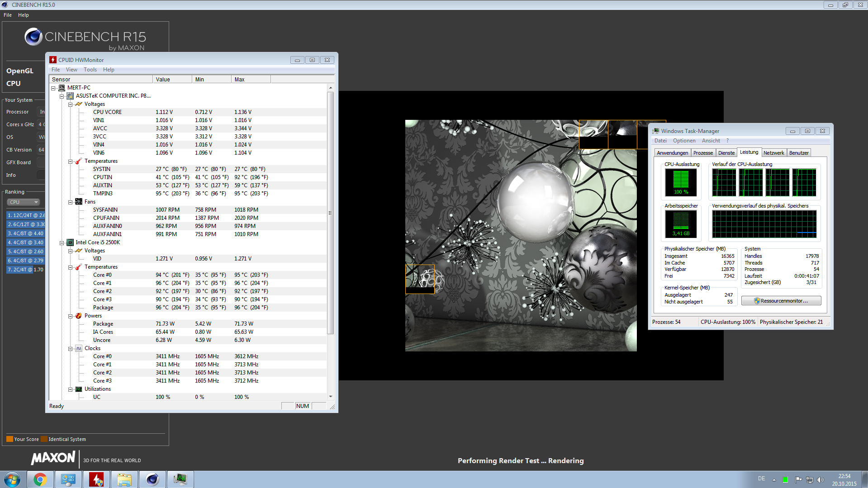
Task: Click the Utilizations icon in sensor tree
Action: point(79,389)
